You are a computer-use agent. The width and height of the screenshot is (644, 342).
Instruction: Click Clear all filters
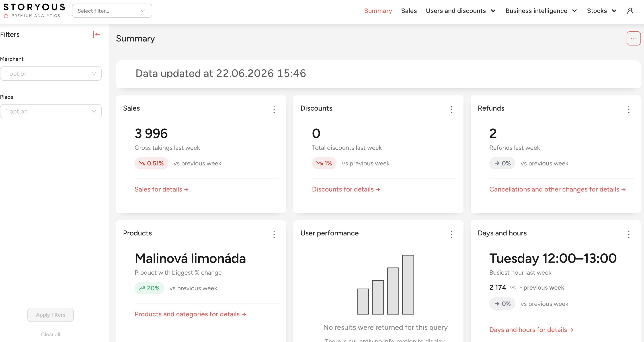click(51, 334)
